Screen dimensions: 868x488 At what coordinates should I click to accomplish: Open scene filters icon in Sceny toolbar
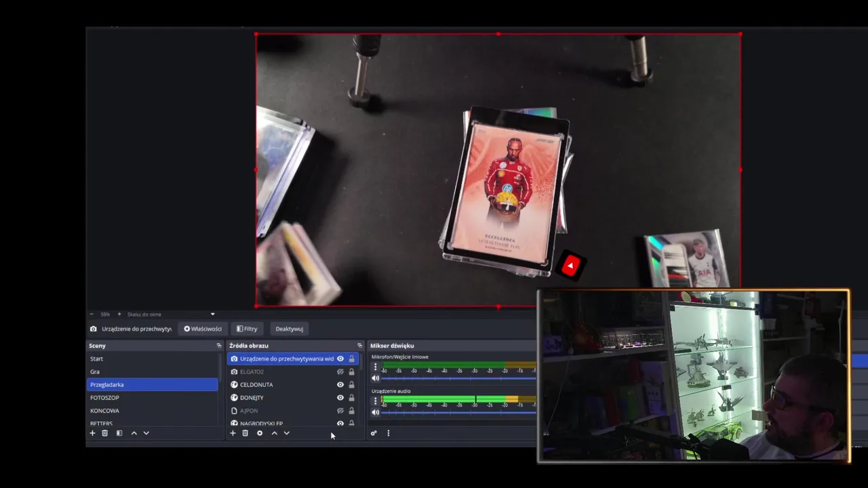point(119,433)
